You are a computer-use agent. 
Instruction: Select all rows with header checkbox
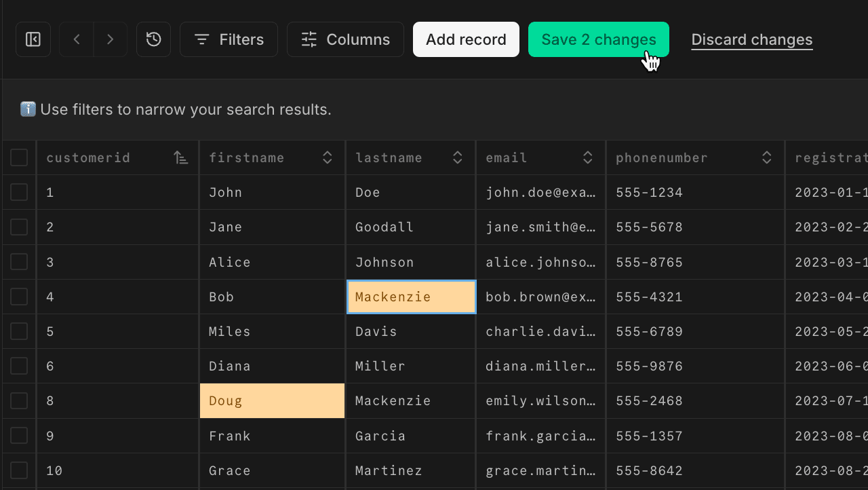click(x=19, y=158)
